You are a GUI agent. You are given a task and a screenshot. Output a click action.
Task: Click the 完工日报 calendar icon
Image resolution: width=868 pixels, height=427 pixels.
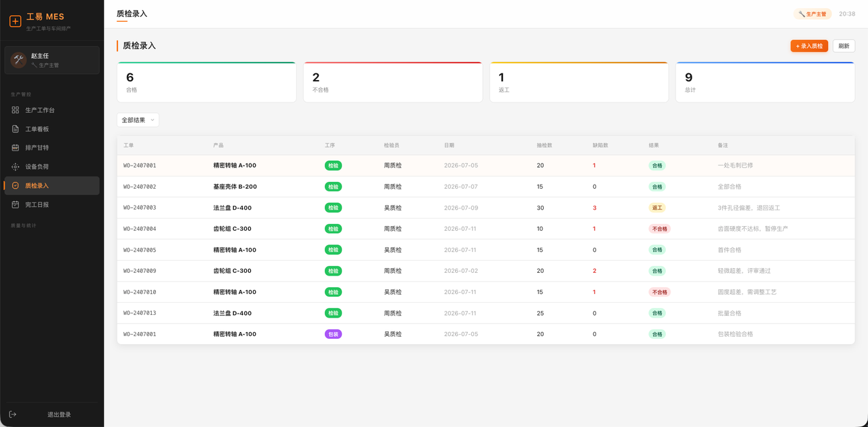pos(16,204)
